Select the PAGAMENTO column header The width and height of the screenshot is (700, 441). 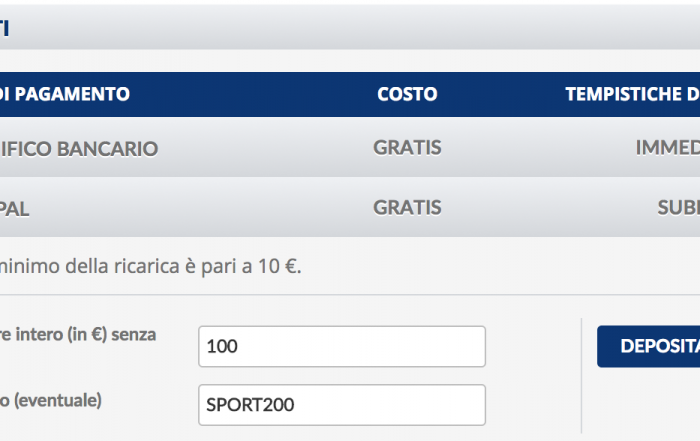click(65, 94)
